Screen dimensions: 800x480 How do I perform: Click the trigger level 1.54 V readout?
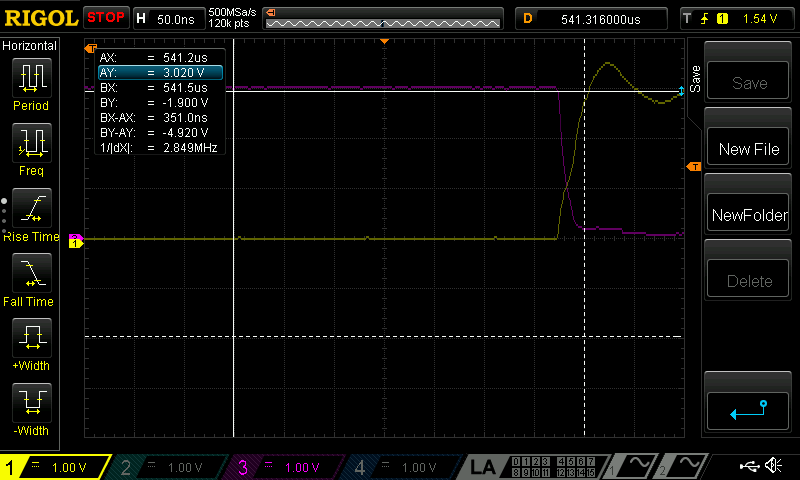pyautogui.click(x=759, y=19)
